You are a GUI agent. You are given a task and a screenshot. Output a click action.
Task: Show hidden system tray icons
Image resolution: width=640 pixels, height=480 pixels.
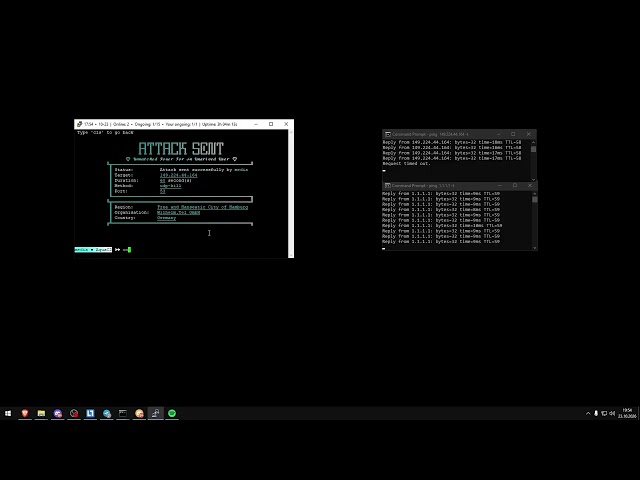tap(588, 413)
